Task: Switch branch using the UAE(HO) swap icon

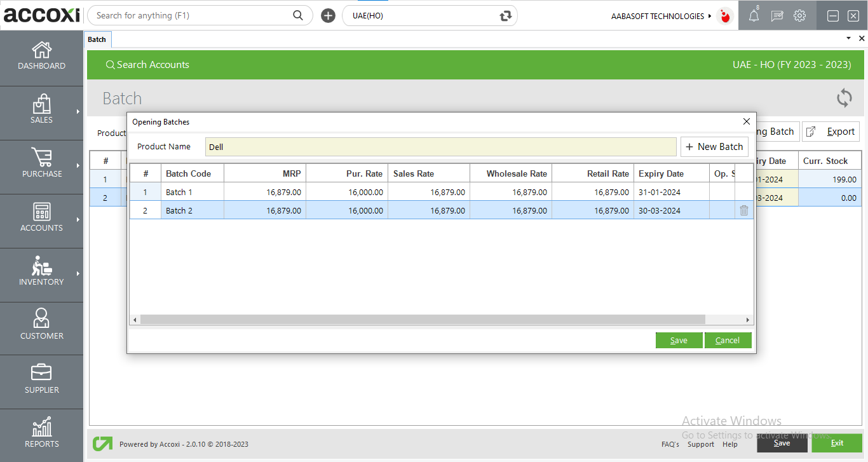Action: (x=506, y=16)
